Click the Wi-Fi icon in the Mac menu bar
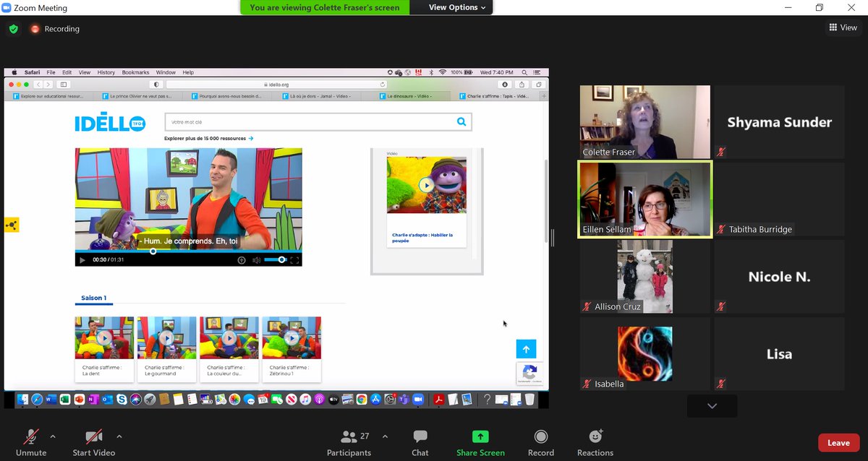868x461 pixels. (442, 72)
